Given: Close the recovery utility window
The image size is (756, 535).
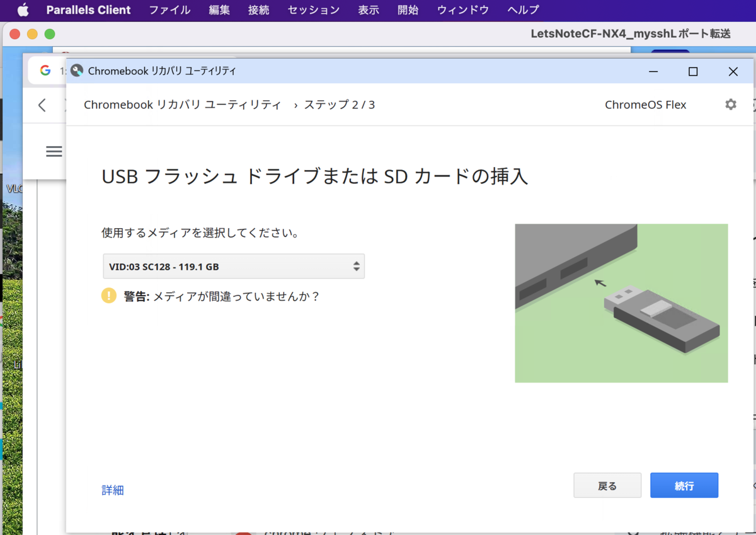Looking at the screenshot, I should [x=733, y=71].
